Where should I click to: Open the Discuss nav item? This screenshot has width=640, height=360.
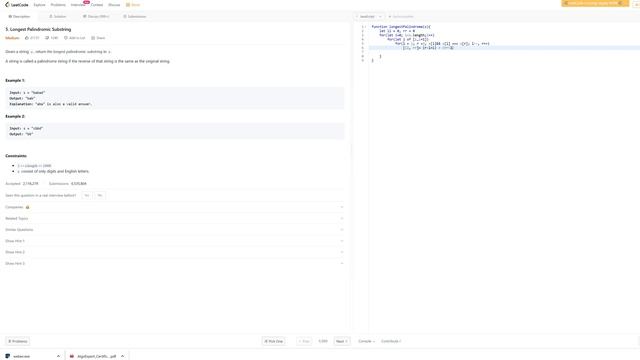point(114,5)
